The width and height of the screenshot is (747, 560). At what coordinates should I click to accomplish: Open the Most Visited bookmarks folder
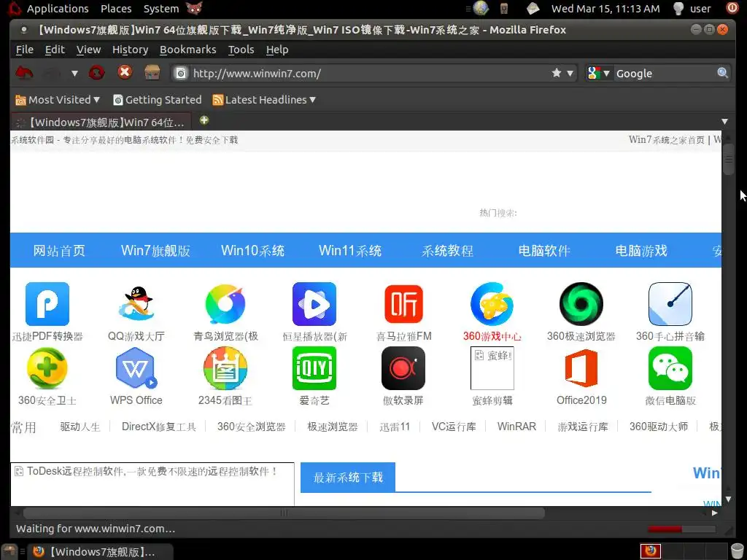click(x=57, y=100)
